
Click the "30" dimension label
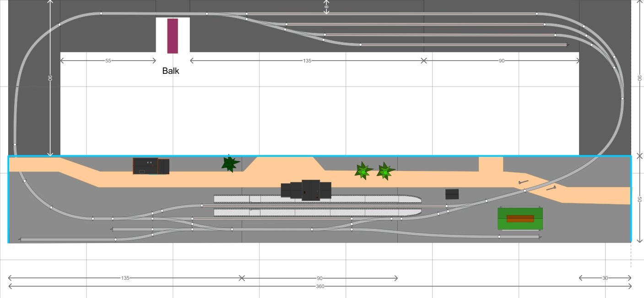605,278
